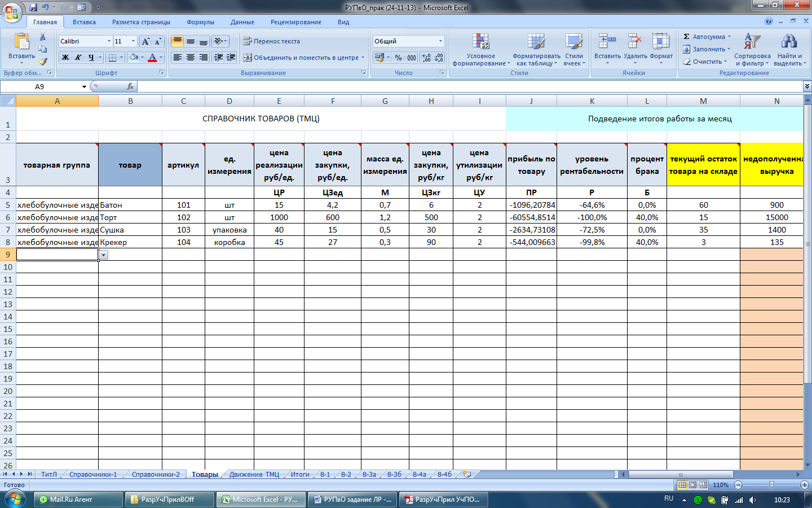This screenshot has height=508, width=812.
Task: Click the Insert Function fx icon
Action: pos(130,86)
